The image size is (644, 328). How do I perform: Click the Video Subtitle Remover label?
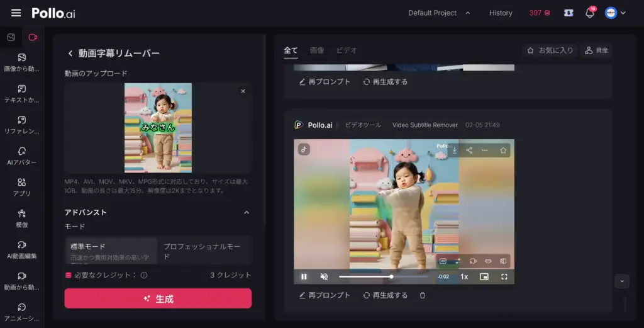pyautogui.click(x=425, y=125)
